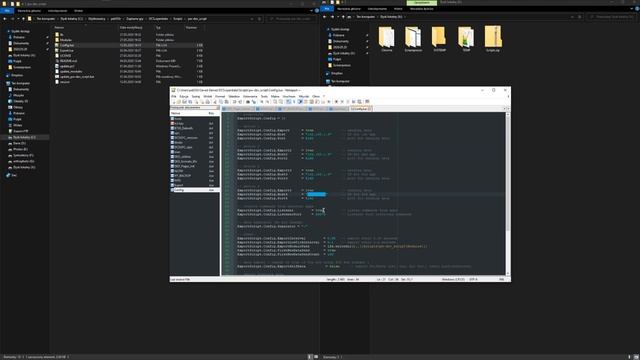
Task: Click New file icon in Notepad++ toolbar
Action: point(173,102)
